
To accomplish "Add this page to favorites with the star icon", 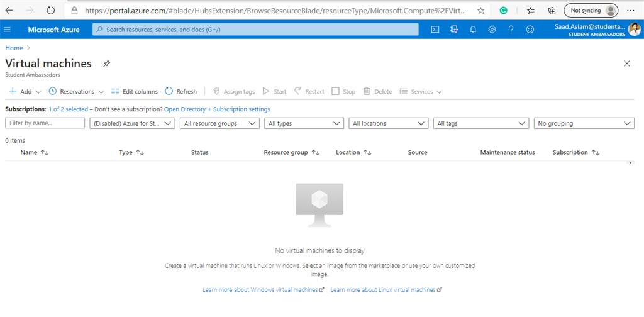I will [480, 11].
